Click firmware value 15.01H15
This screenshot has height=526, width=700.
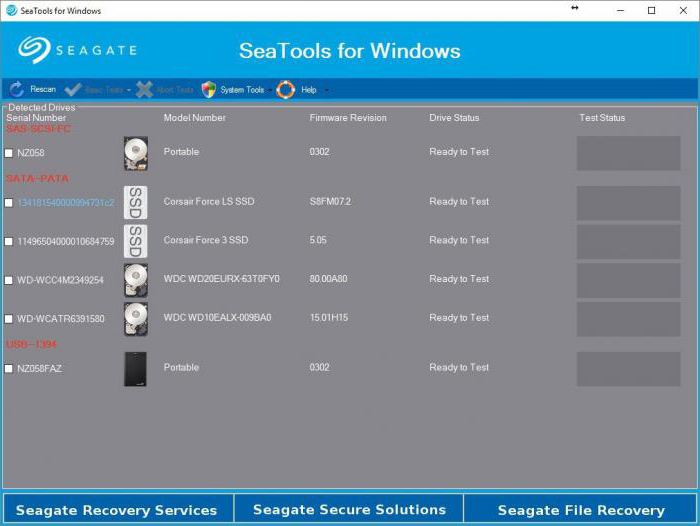tap(329, 317)
